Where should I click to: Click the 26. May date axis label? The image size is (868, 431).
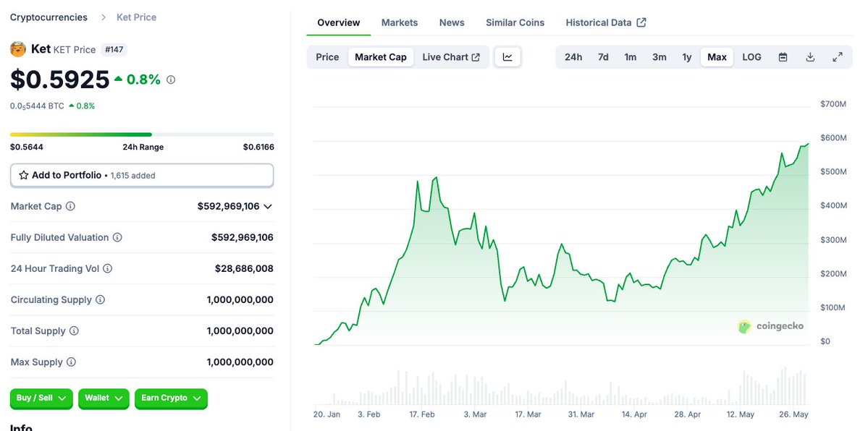pyautogui.click(x=793, y=414)
